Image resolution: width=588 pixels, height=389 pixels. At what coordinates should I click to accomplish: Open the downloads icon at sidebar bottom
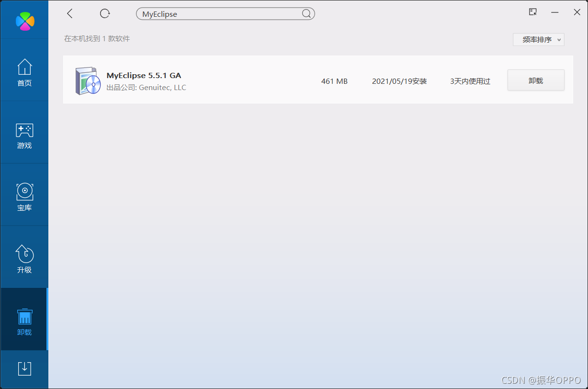tap(24, 368)
